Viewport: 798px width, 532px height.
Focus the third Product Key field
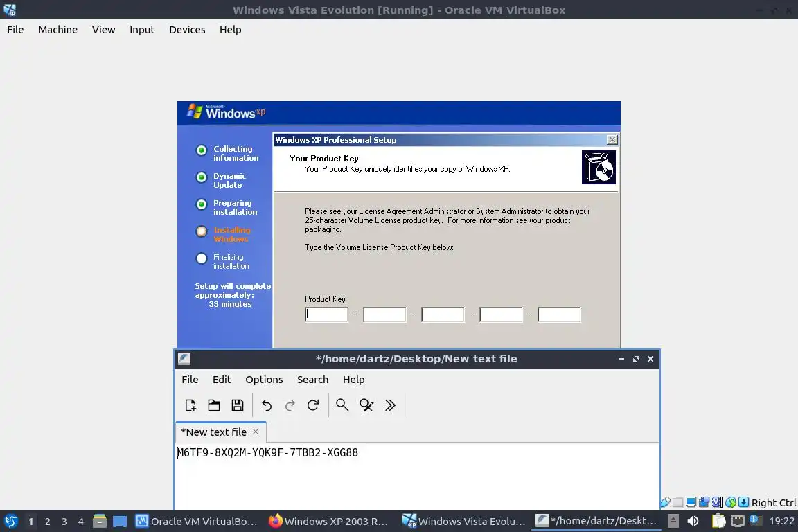point(443,314)
